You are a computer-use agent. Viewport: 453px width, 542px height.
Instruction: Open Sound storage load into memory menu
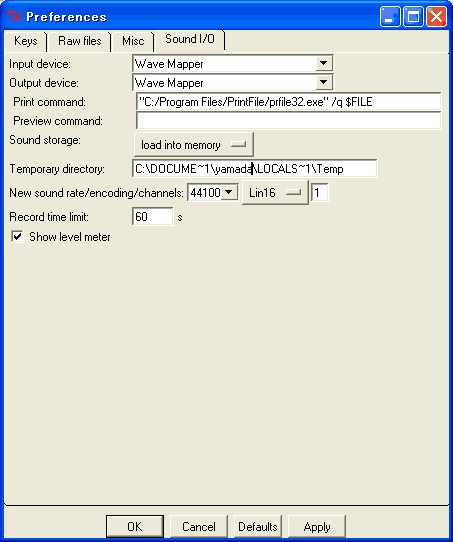194,144
